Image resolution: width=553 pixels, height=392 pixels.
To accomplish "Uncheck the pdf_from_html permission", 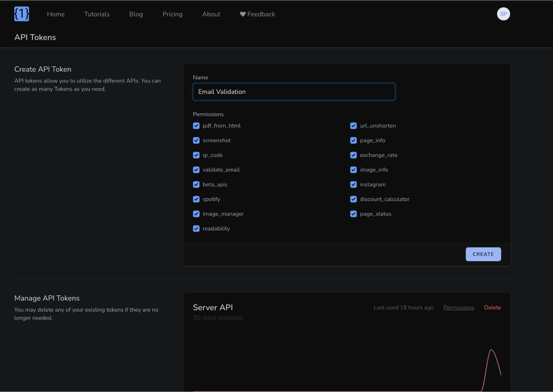I will pos(196,126).
